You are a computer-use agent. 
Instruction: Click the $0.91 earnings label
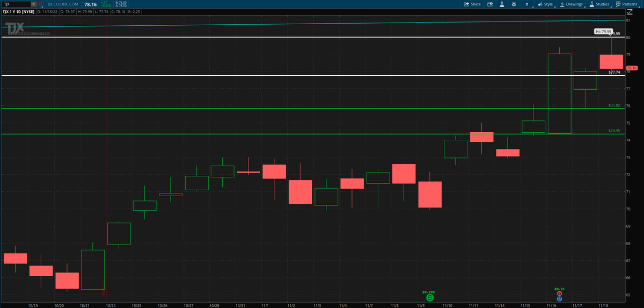point(559,289)
